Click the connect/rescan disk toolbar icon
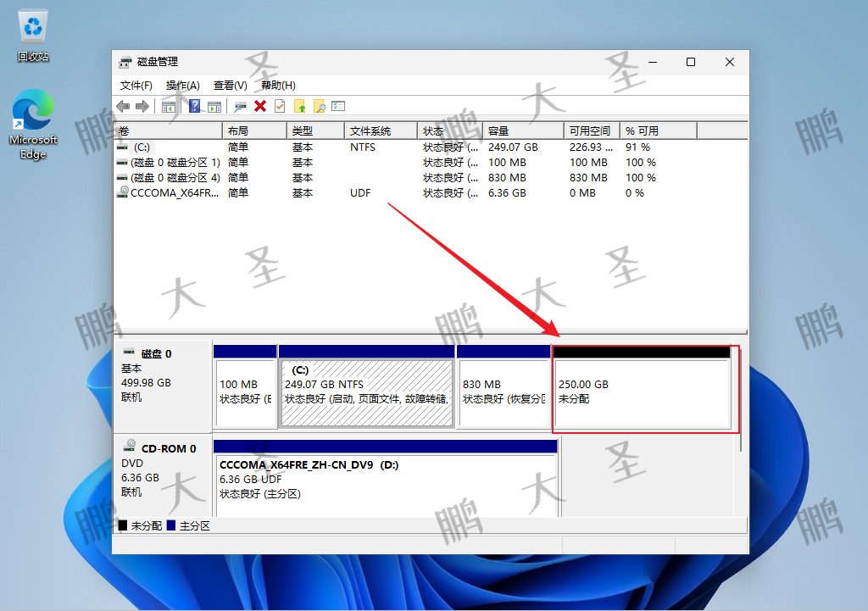The height and width of the screenshot is (611, 868). (x=240, y=106)
